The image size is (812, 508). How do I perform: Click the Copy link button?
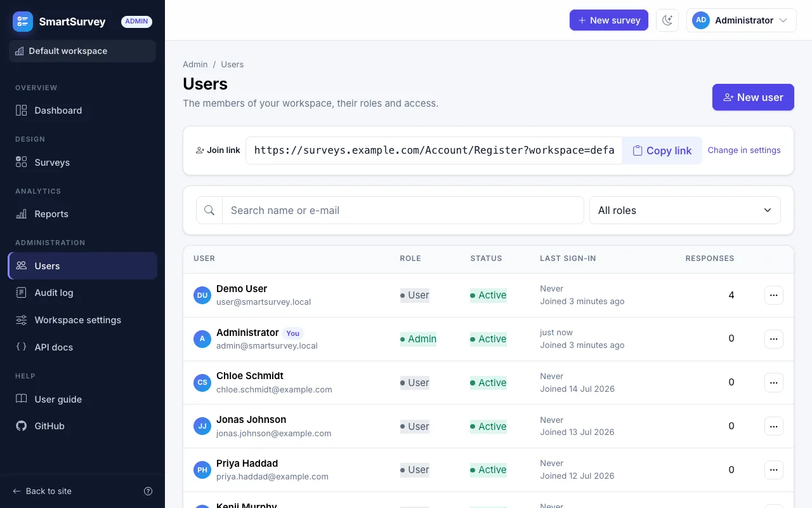pos(662,150)
